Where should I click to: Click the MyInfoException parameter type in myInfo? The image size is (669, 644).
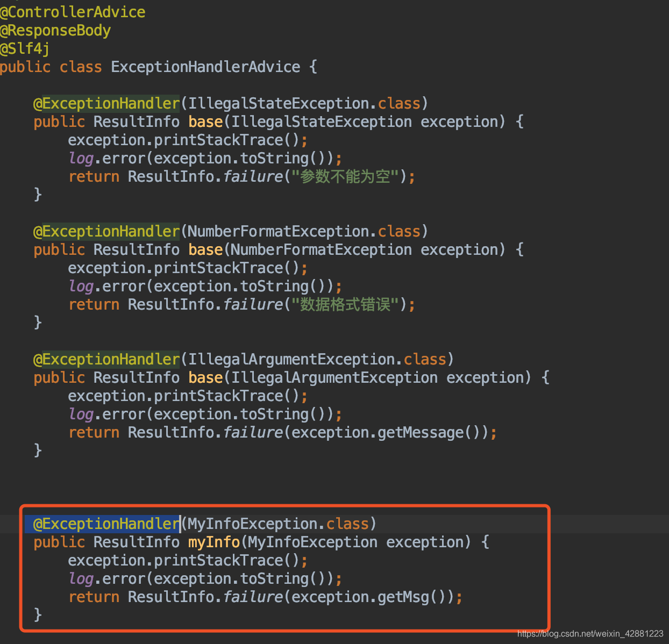[x=313, y=542]
